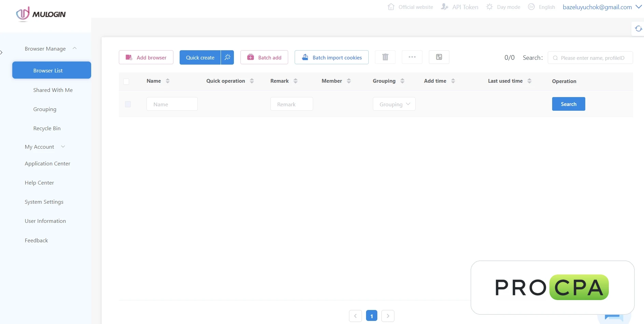Tick the checkbox in the filter row
This screenshot has height=324, width=644.
[x=128, y=104]
